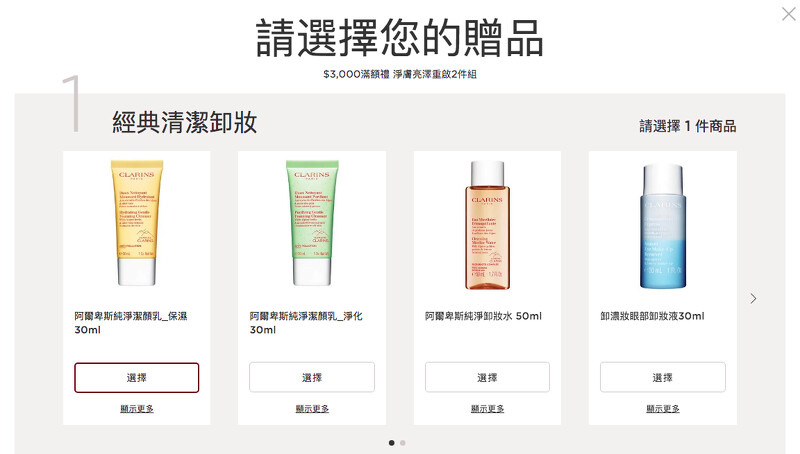Image resolution: width=800 pixels, height=454 pixels.
Task: Open blue eye makeup remover image
Action: 662,226
